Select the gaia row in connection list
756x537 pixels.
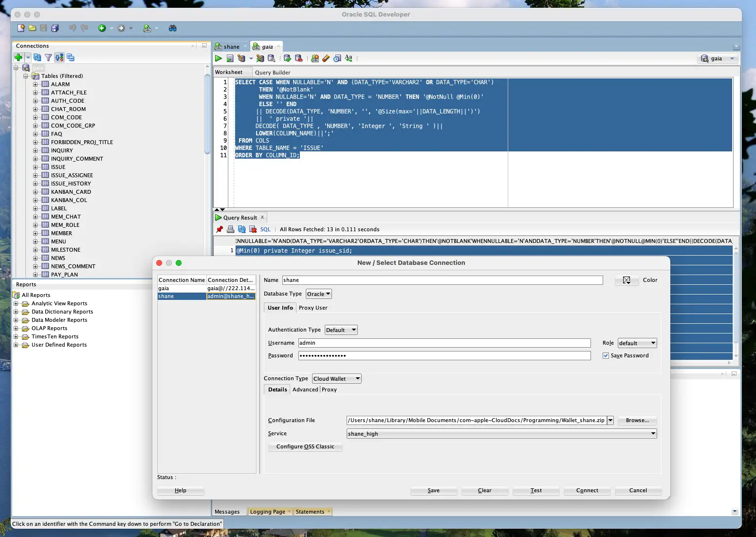(206, 288)
